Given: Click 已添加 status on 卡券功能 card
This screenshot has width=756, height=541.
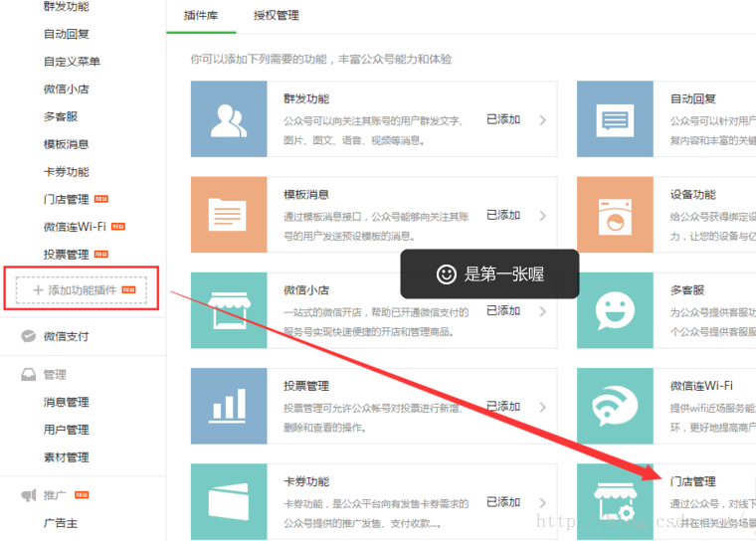Looking at the screenshot, I should [503, 502].
